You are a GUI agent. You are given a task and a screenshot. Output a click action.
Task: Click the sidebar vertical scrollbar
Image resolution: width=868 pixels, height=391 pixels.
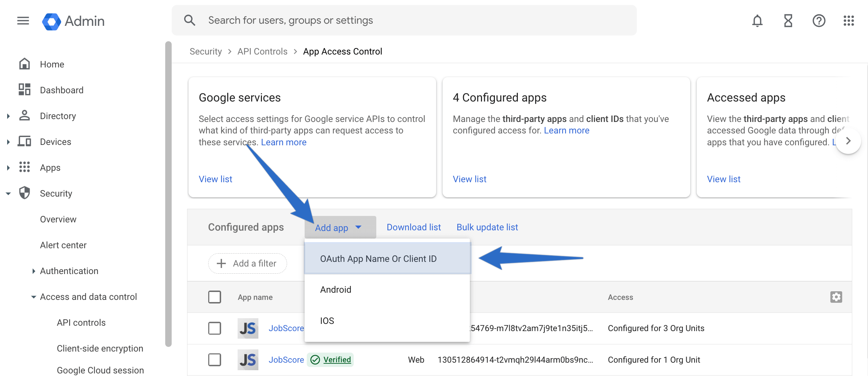pyautogui.click(x=168, y=194)
